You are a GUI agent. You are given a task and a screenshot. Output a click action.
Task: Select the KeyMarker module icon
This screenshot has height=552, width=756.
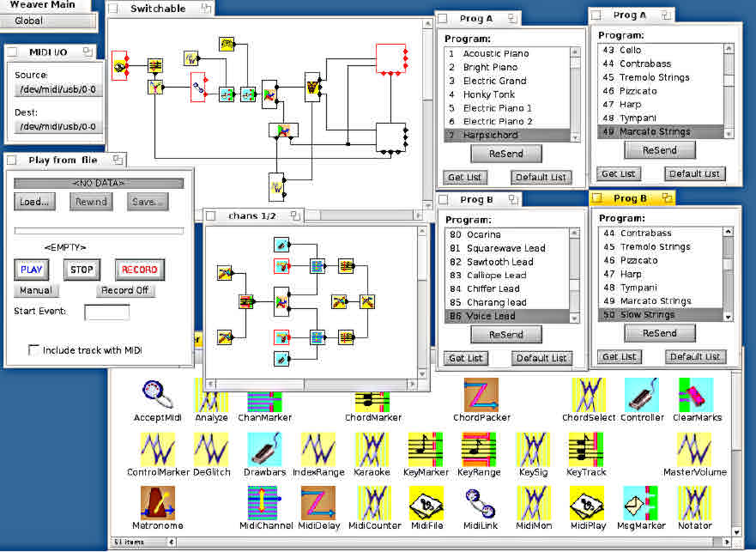coord(426,449)
